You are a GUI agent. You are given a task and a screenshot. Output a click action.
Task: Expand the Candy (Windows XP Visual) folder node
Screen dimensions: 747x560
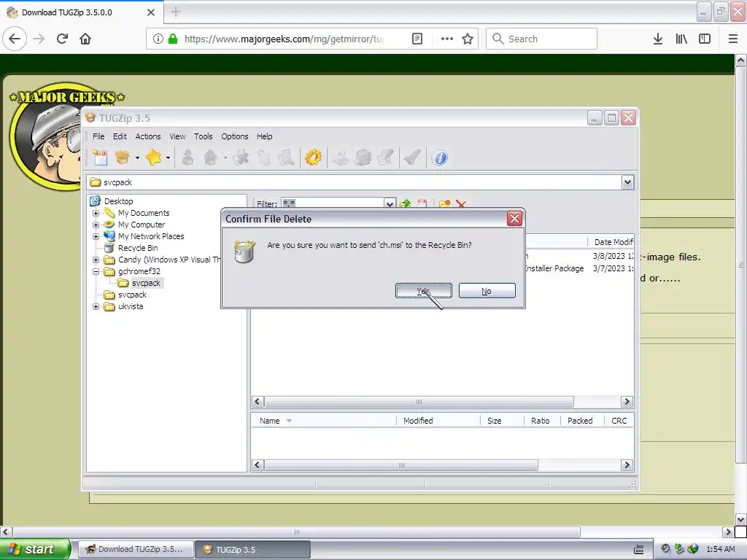[96, 260]
